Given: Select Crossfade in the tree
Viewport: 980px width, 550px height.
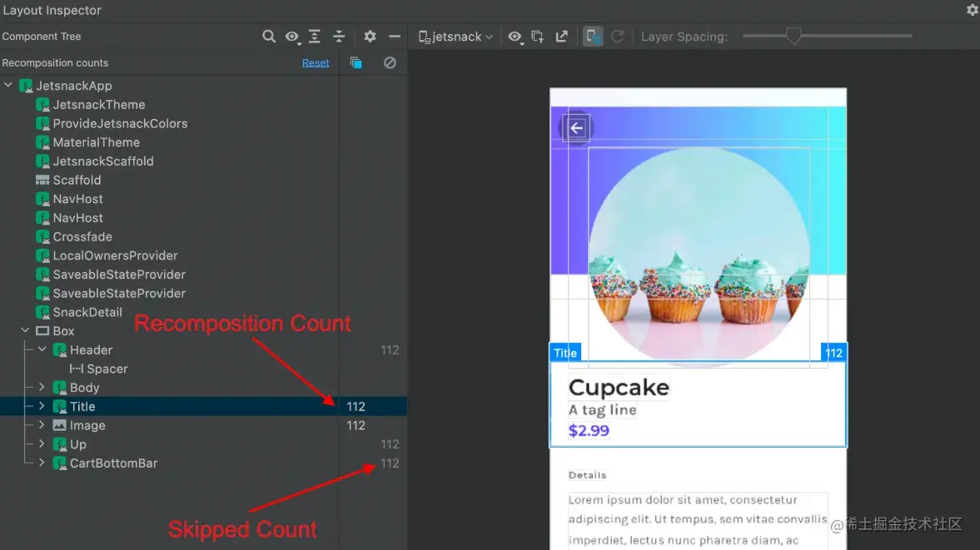Looking at the screenshot, I should click(82, 236).
